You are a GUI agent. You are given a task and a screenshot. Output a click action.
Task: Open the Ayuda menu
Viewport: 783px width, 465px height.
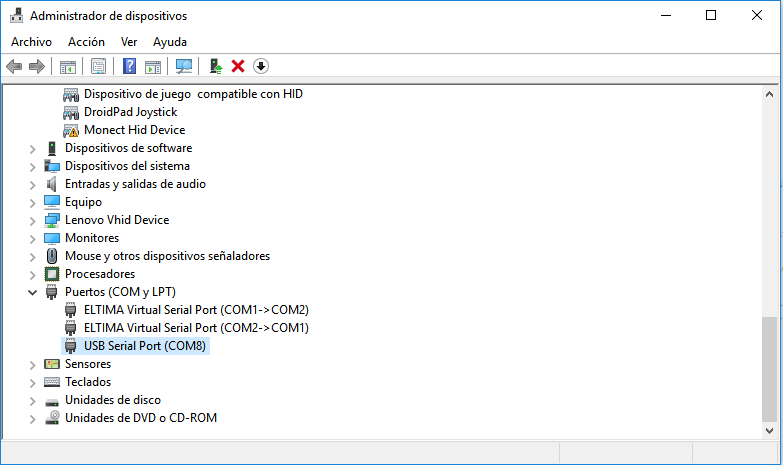click(170, 42)
